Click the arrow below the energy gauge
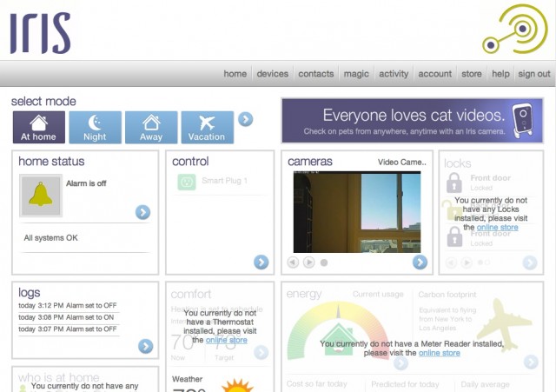Viewport: 556px width, 392px height. [400, 362]
